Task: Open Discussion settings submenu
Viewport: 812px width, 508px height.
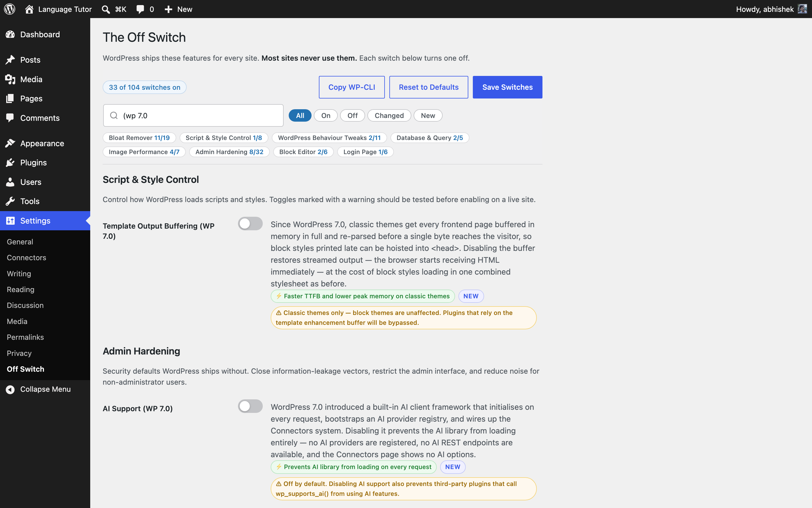Action: coord(25,305)
